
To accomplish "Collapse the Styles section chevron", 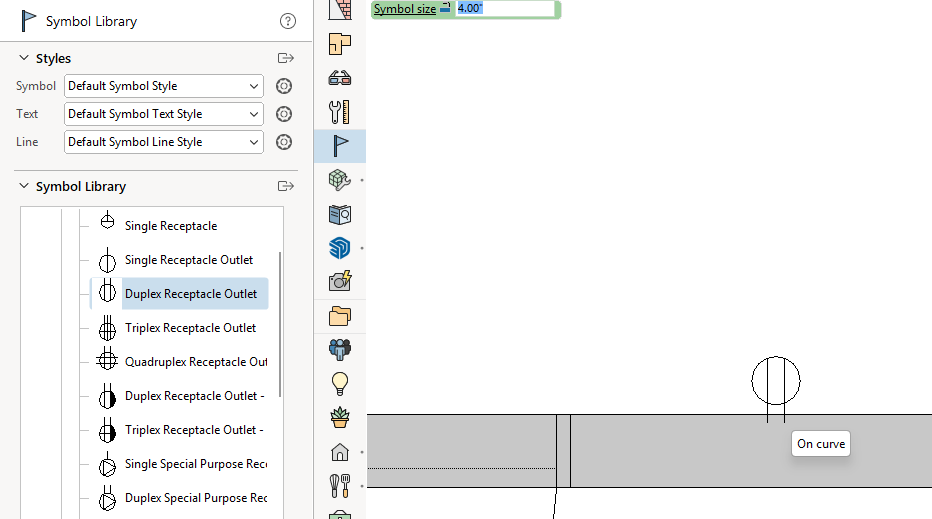I will point(24,58).
